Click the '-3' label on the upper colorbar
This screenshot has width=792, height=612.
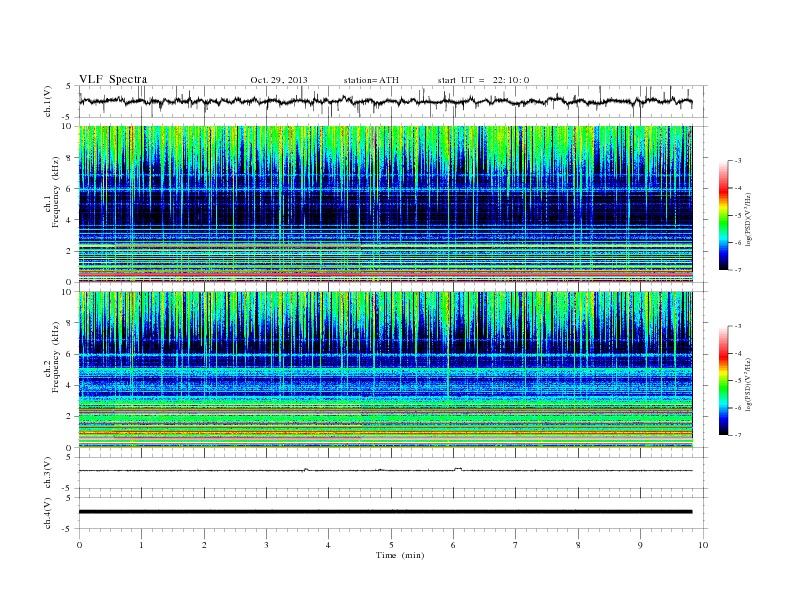click(x=737, y=161)
